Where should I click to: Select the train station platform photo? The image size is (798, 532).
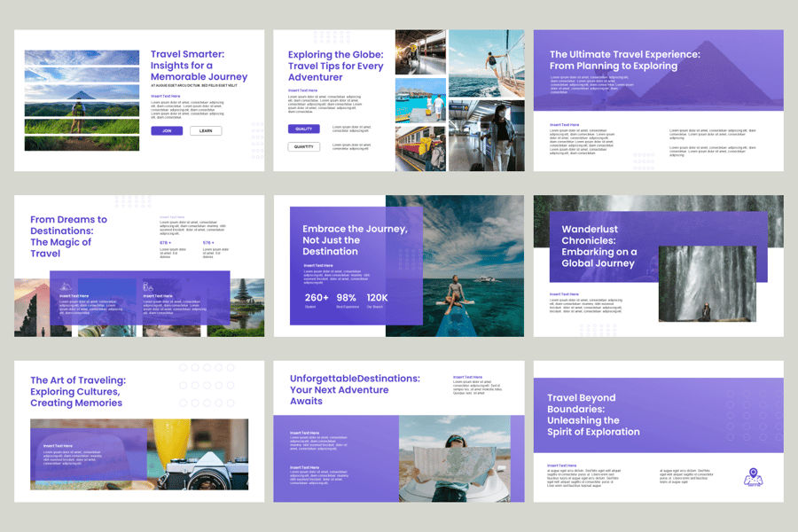pyautogui.click(x=420, y=51)
